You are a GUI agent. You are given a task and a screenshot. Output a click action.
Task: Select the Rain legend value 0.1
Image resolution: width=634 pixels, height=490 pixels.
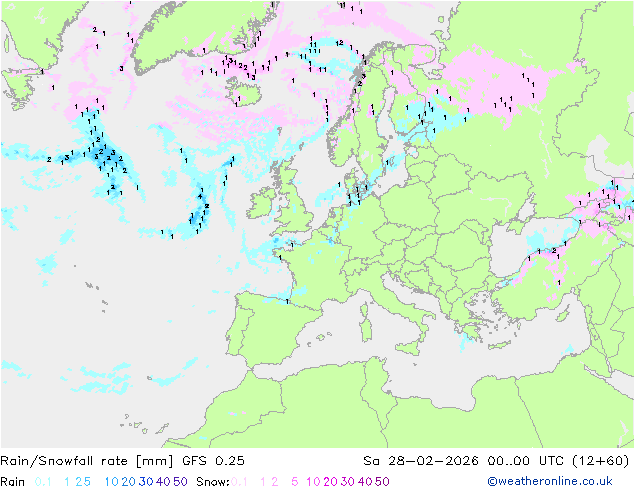coord(43,482)
